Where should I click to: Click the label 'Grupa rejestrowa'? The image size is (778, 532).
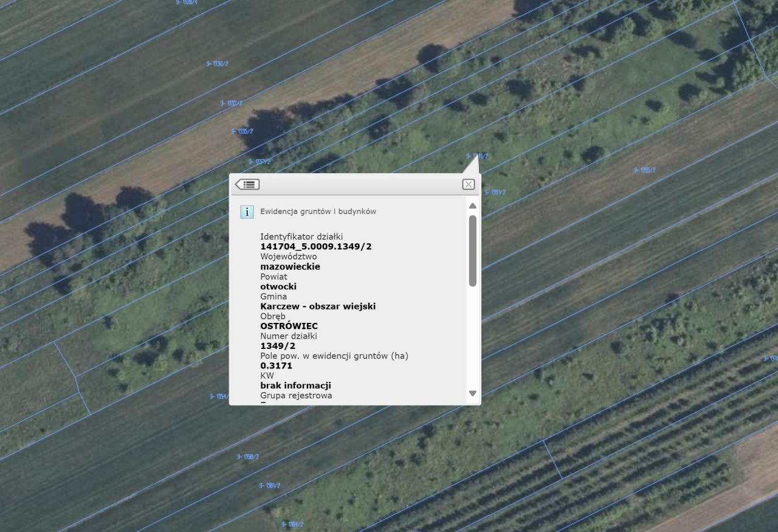[x=296, y=395]
